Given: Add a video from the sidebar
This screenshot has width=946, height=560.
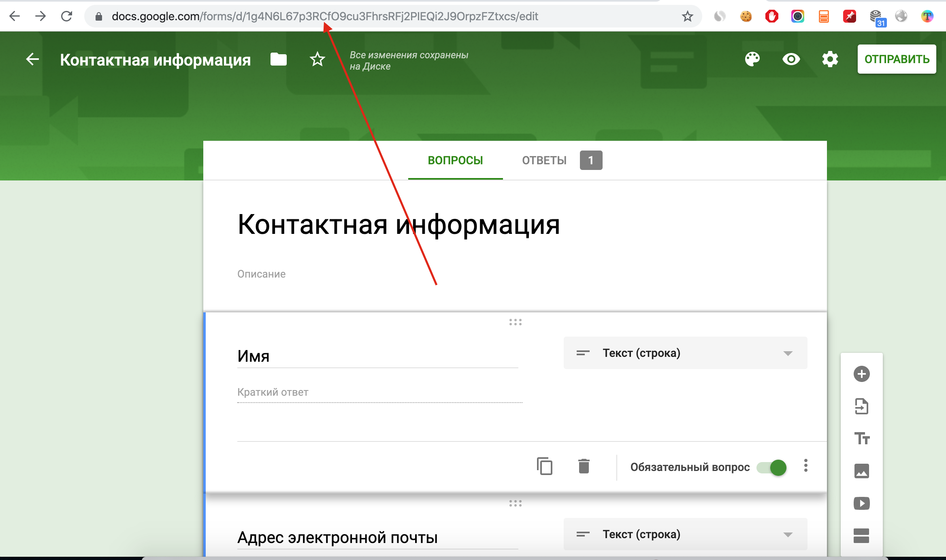Looking at the screenshot, I should (x=861, y=503).
